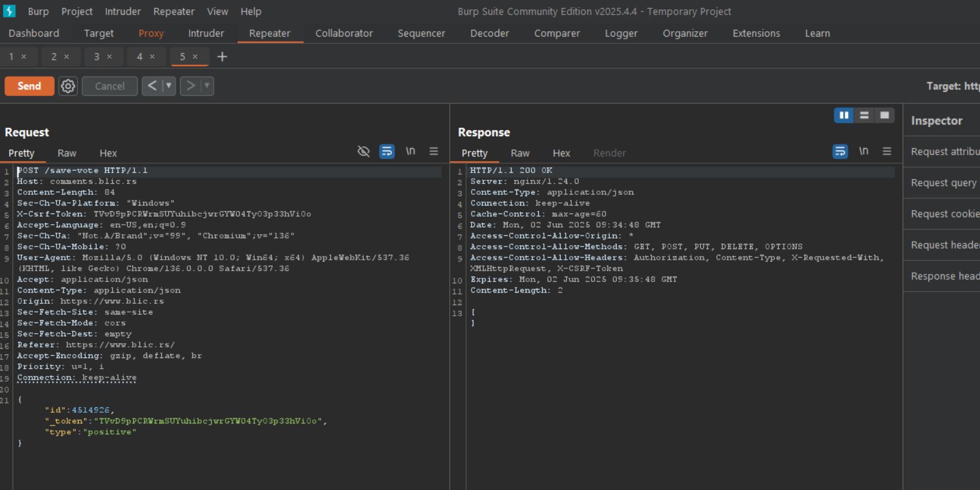Viewport: 980px width, 490px height.
Task: Click the Burp Suite logo icon
Action: (x=9, y=11)
